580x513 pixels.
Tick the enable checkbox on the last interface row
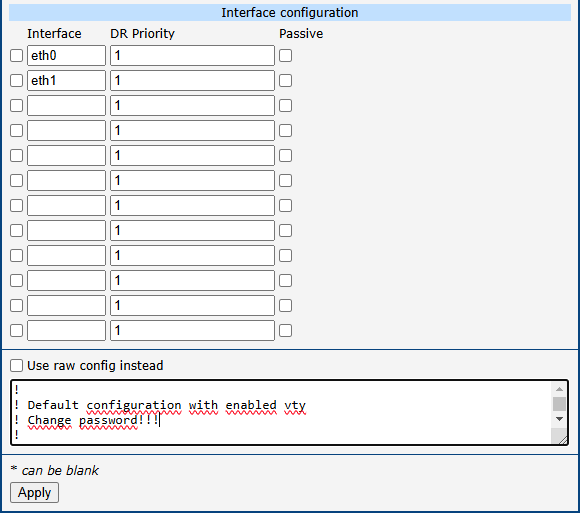pos(16,331)
